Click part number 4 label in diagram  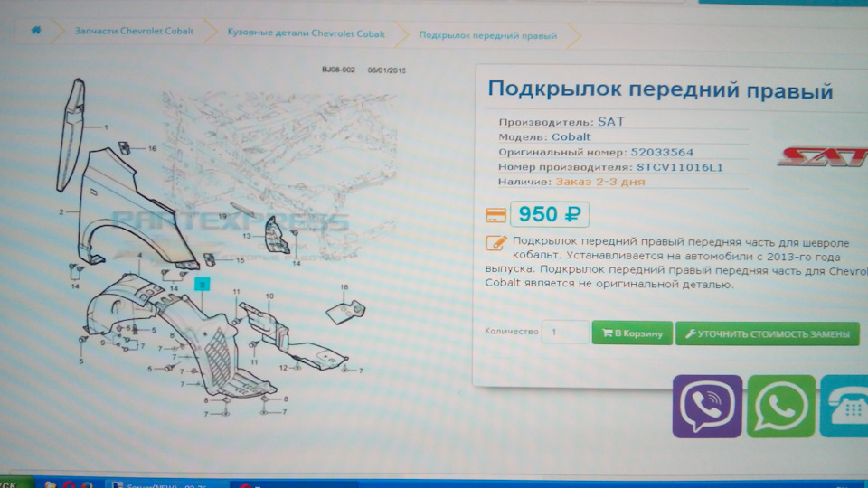140,256
